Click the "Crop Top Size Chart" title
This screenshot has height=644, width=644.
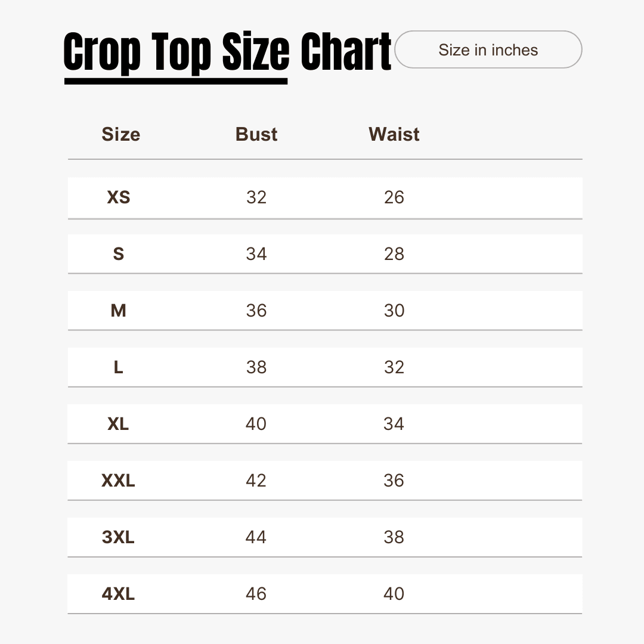[227, 52]
